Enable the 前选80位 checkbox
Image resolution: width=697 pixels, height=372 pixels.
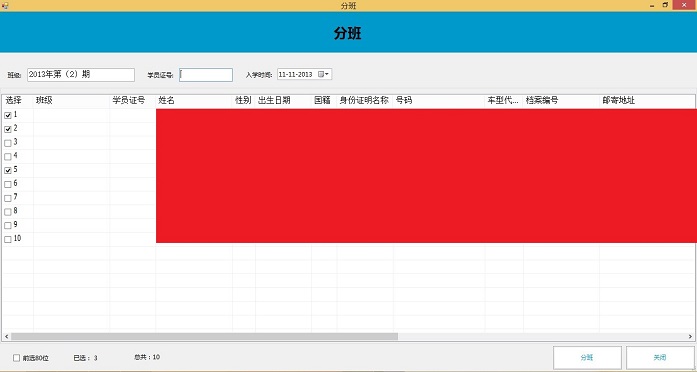16,357
